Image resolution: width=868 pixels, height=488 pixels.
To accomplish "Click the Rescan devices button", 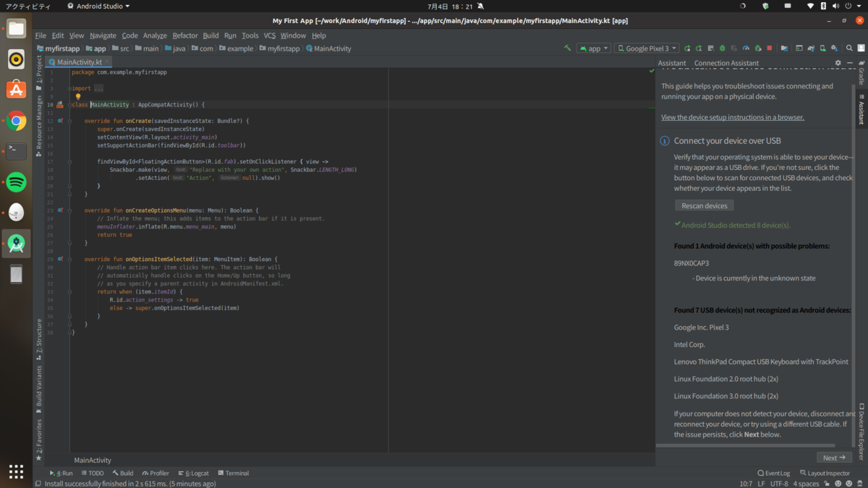I will coord(705,206).
